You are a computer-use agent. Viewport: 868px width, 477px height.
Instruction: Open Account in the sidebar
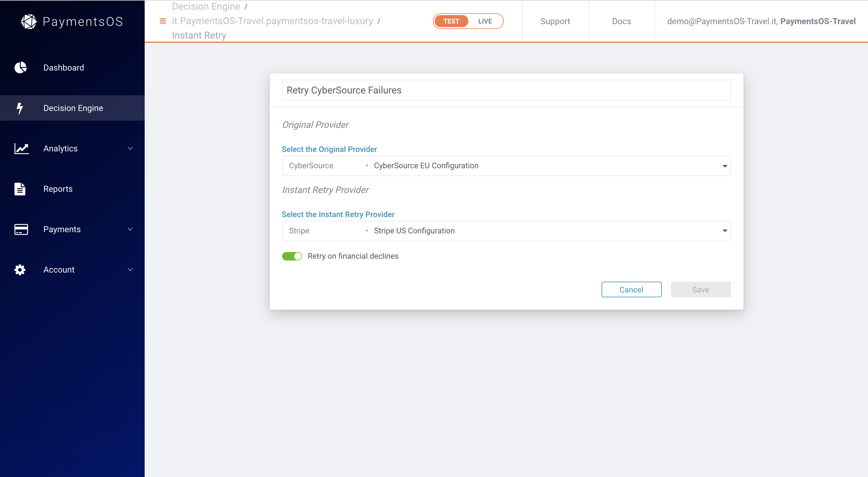72,270
